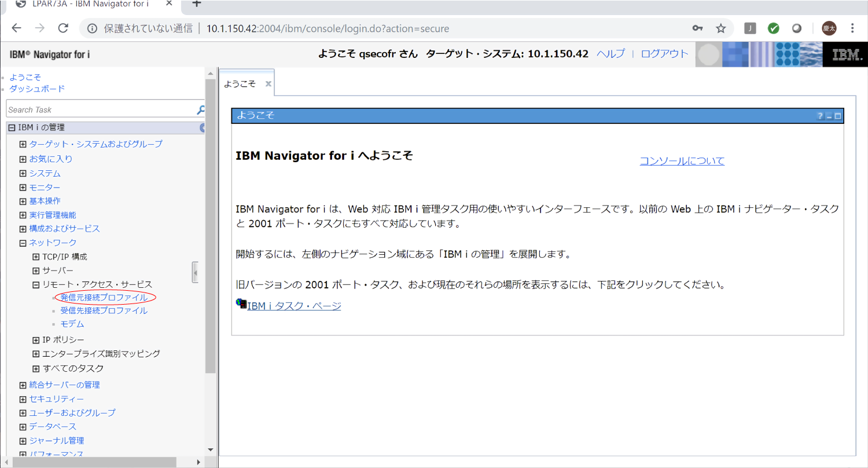Collapse リモート・アクセス・サービス node
868x468 pixels.
(36, 284)
